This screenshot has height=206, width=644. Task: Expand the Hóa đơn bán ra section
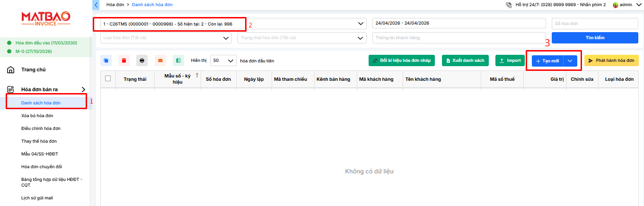(83, 89)
